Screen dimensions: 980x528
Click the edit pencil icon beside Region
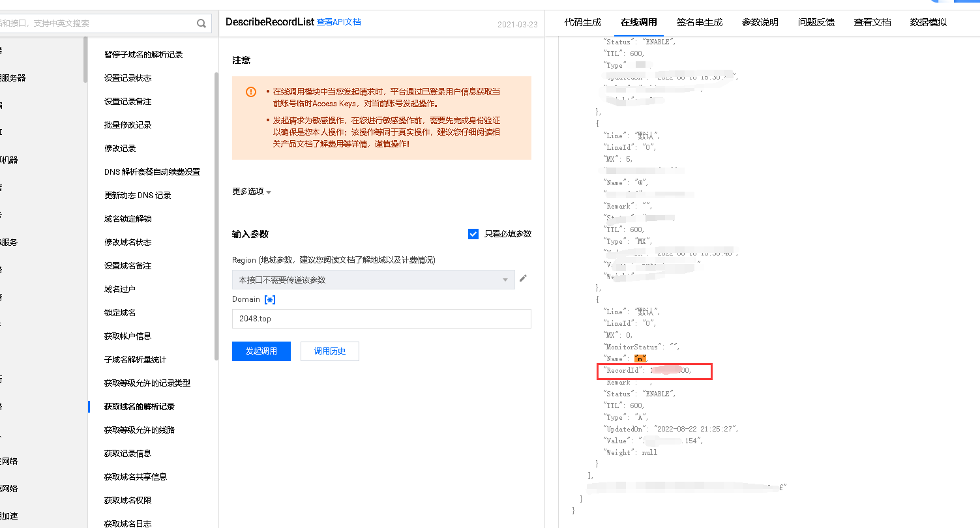pos(523,278)
